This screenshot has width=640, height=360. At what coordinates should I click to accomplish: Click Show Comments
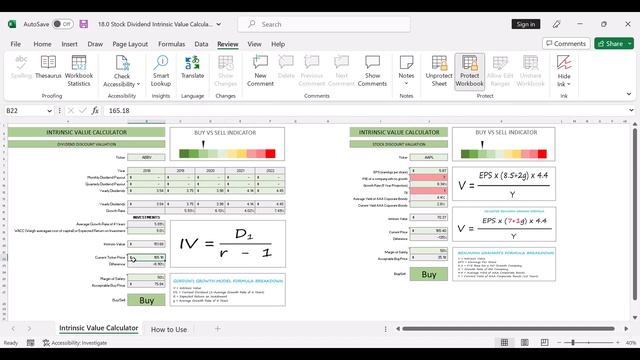click(x=372, y=71)
